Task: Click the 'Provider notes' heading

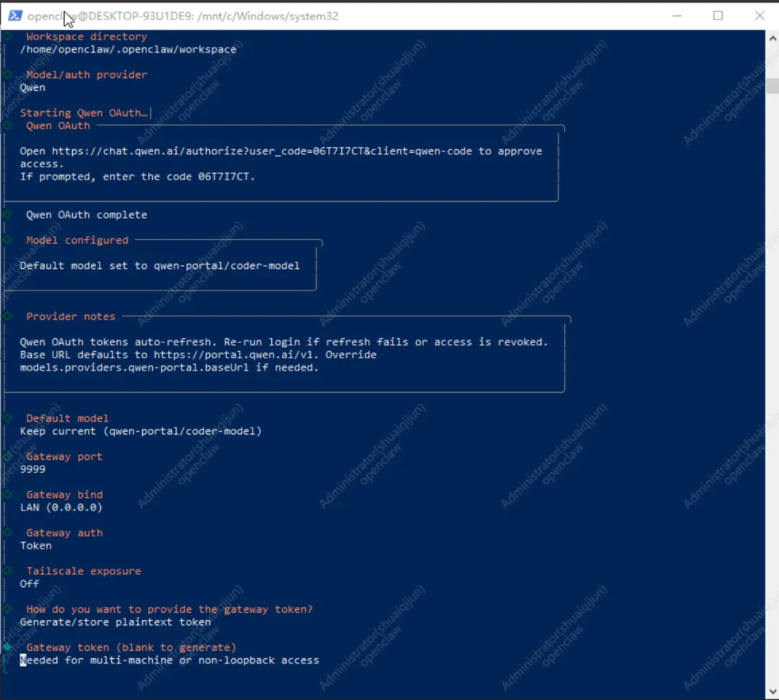Action: (x=71, y=316)
